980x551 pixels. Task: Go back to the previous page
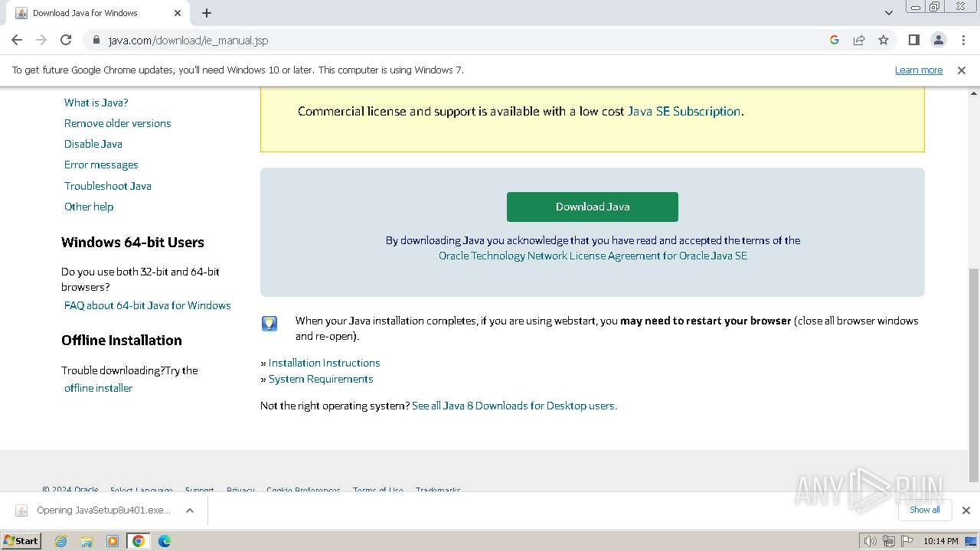click(17, 40)
